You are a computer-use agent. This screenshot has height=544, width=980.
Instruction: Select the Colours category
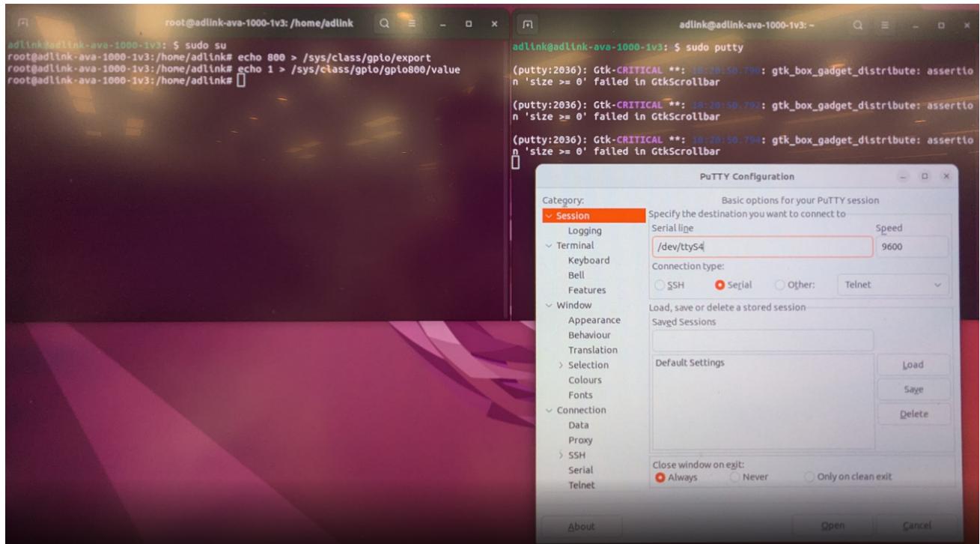(x=585, y=380)
